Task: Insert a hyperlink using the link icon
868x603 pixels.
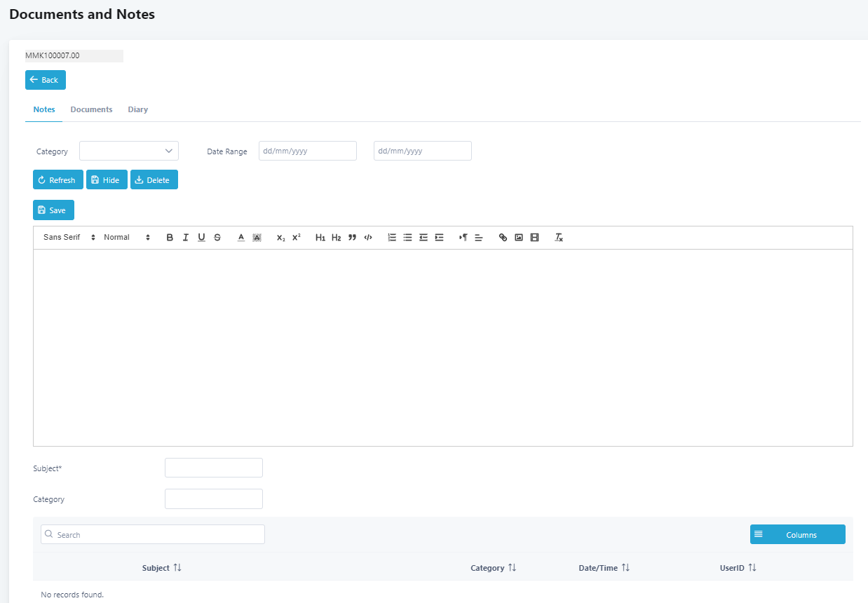Action: pyautogui.click(x=503, y=238)
